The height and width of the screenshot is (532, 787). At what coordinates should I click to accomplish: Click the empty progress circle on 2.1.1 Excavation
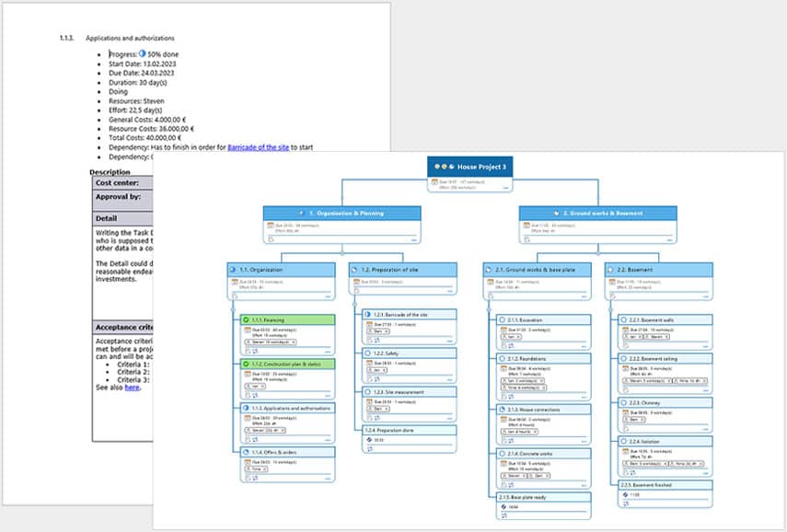pos(501,320)
